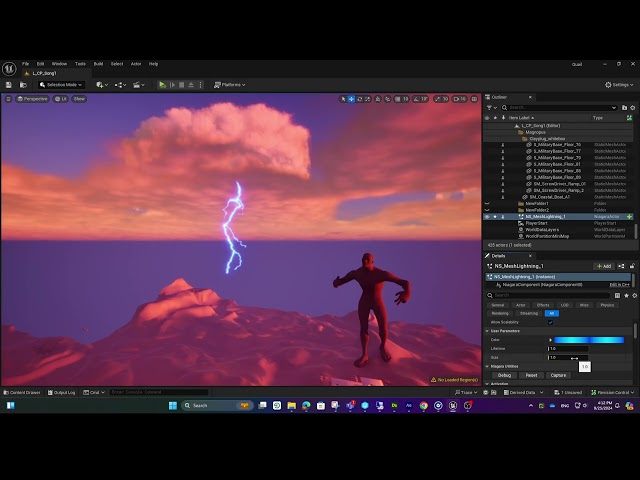This screenshot has width=640, height=480.
Task: Toggle the star pin on NS_MeshLightning_1 row
Action: pyautogui.click(x=495, y=217)
